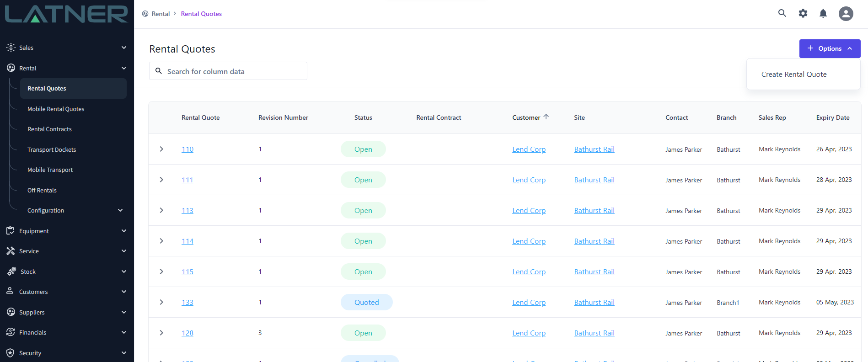868x362 pixels.
Task: Click the Service tools icon in sidebar
Action: 11,251
